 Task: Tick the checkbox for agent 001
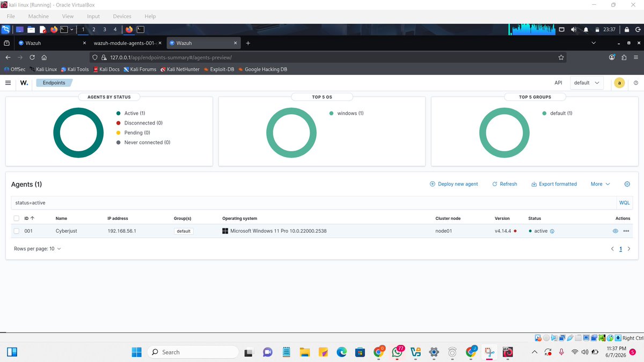point(17,231)
